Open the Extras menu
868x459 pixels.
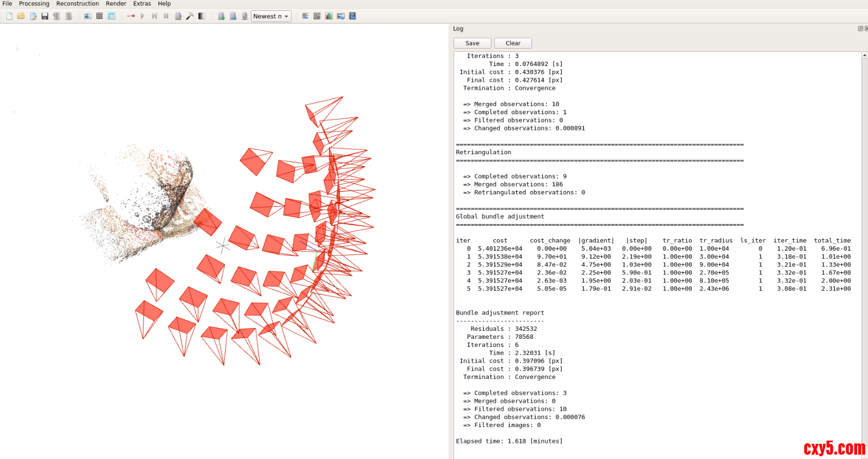142,4
